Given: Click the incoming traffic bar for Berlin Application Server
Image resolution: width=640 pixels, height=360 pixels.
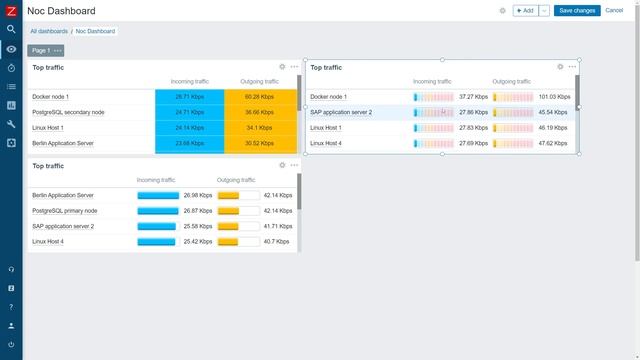Looking at the screenshot, I should (x=158, y=196).
